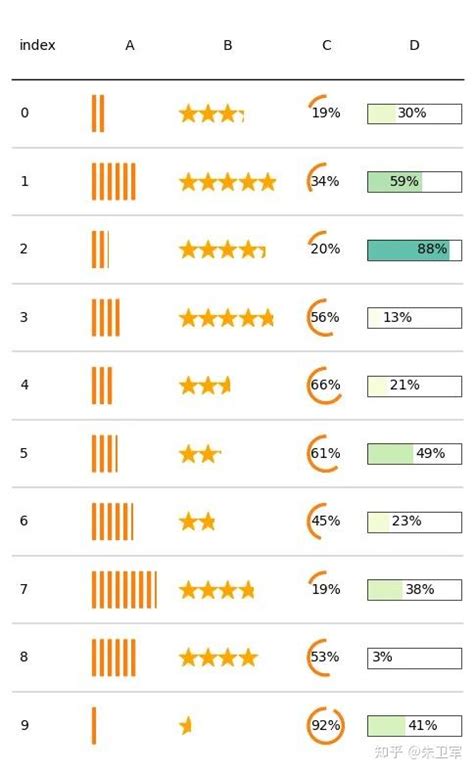Click the tally bars icon in row 7
Image resolution: width=474 pixels, height=773 pixels.
pos(124,589)
